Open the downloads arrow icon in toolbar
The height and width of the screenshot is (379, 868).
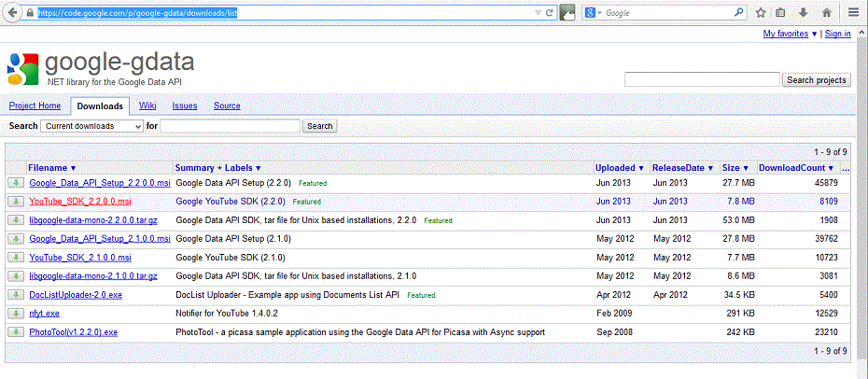(804, 12)
